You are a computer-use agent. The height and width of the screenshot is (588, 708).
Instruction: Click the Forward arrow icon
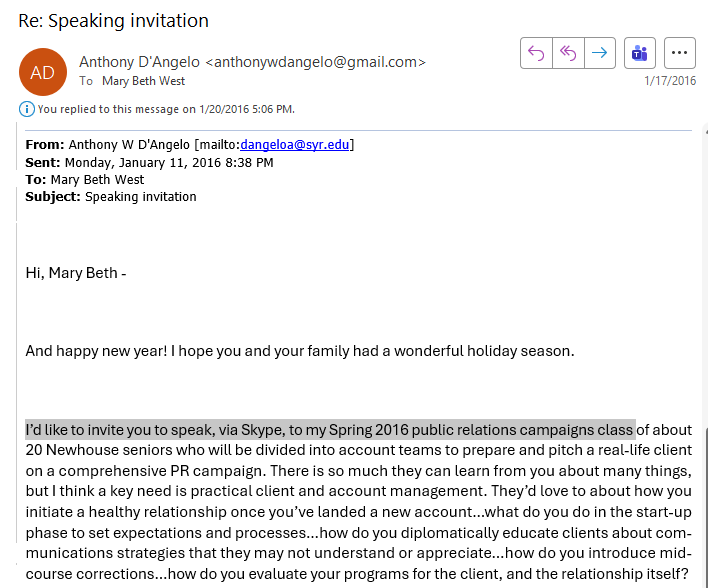click(x=600, y=53)
